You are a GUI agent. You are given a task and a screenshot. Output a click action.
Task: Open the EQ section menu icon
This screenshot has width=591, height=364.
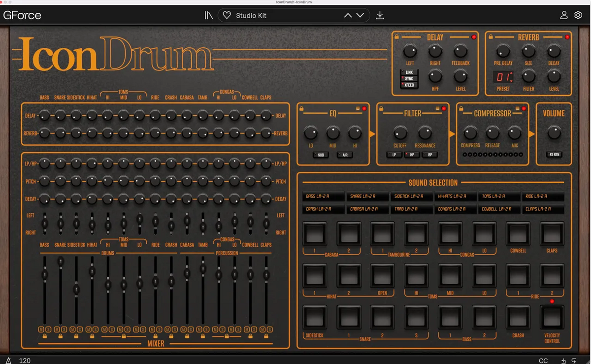point(358,108)
